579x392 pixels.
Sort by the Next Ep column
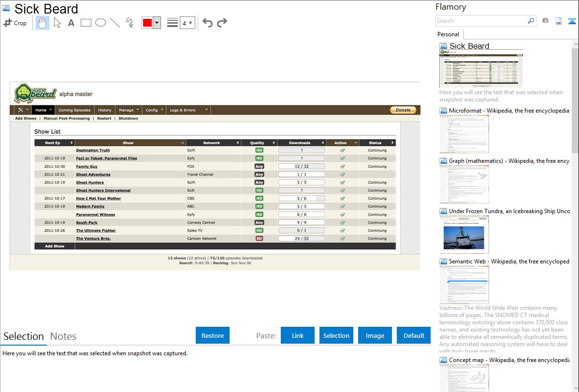click(x=55, y=143)
